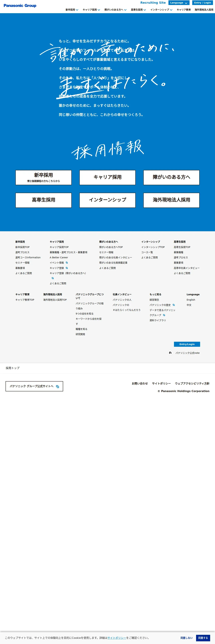Select the large 新卒採用 card button
This screenshot has width=215, height=644.
click(44, 178)
